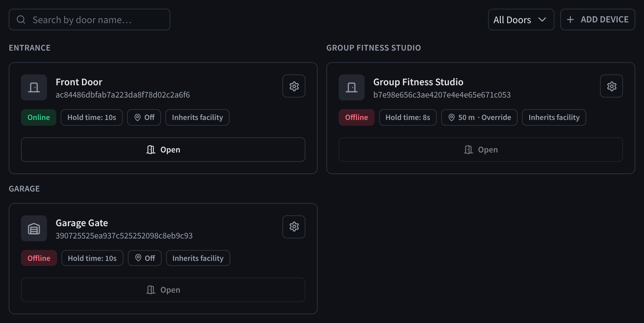The image size is (644, 323).
Task: Click the Front Door device ID text
Action: (123, 95)
